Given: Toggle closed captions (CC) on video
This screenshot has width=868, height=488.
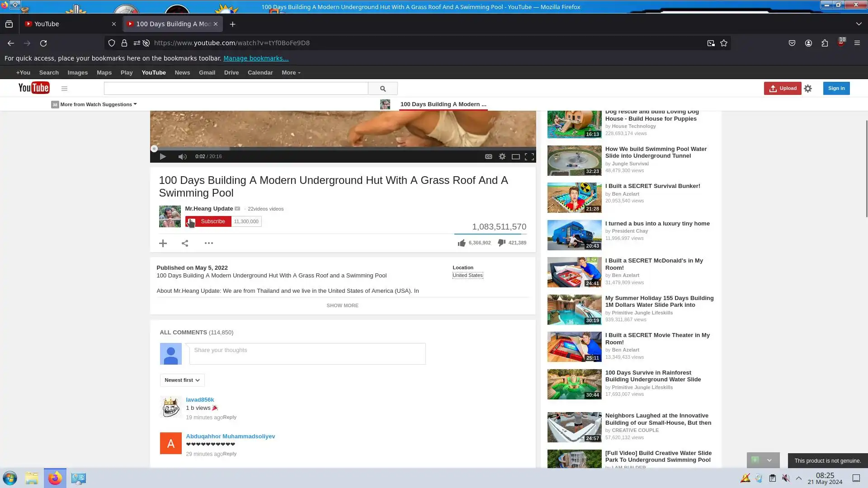Looking at the screenshot, I should 488,156.
